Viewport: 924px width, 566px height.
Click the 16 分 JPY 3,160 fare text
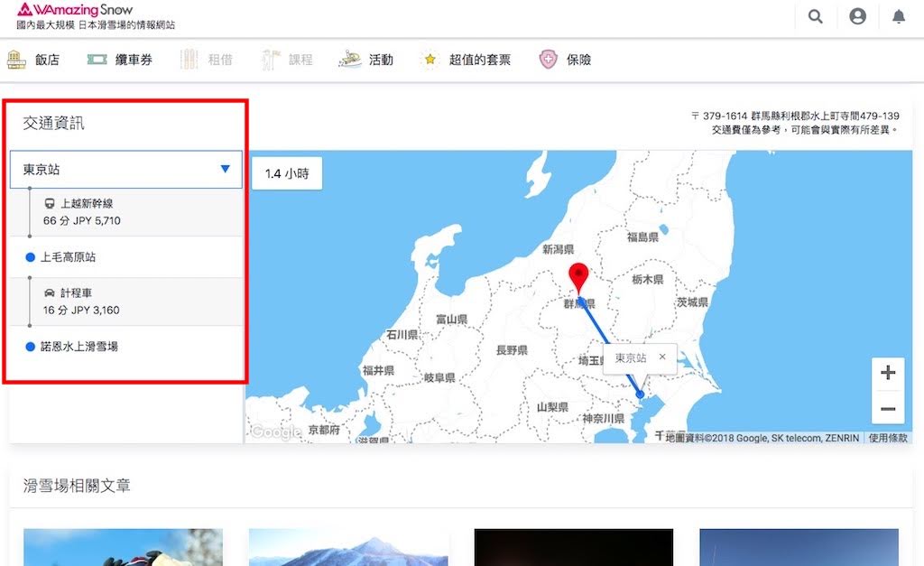click(x=81, y=311)
